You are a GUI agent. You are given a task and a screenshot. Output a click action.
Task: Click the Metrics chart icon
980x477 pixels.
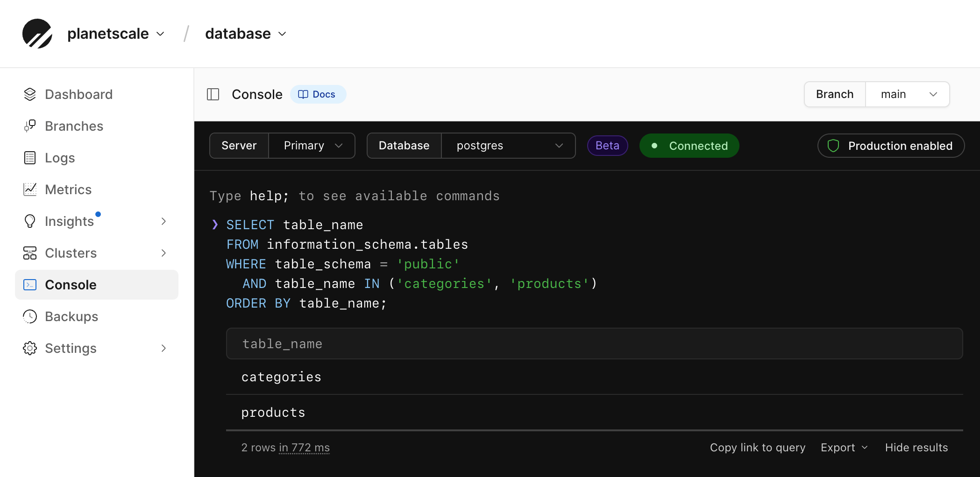pos(30,189)
